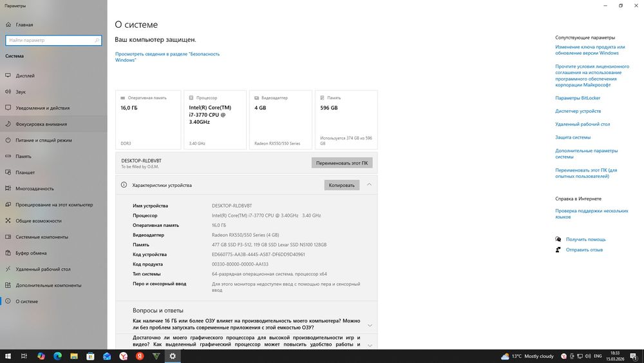The height and width of the screenshot is (363, 644).
Task: Open Дополнительные параметры системы link
Action: pos(586,153)
